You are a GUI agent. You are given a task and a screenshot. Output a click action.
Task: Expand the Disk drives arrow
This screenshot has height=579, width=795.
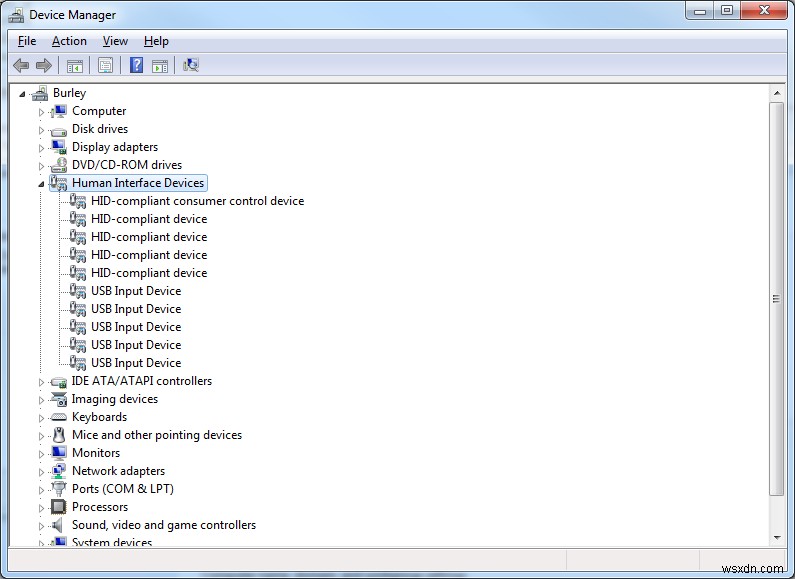[41, 130]
